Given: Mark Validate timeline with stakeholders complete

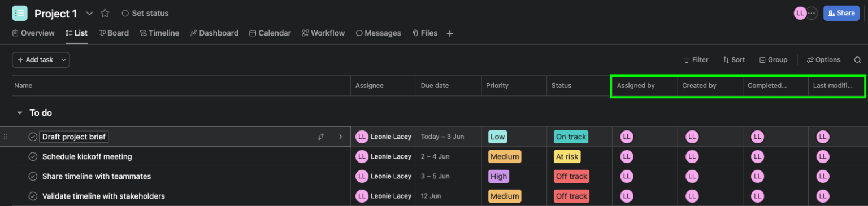Looking at the screenshot, I should (x=33, y=196).
